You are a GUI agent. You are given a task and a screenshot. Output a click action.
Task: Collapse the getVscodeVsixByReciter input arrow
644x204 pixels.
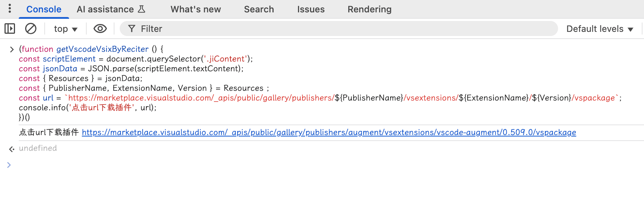pyautogui.click(x=12, y=49)
